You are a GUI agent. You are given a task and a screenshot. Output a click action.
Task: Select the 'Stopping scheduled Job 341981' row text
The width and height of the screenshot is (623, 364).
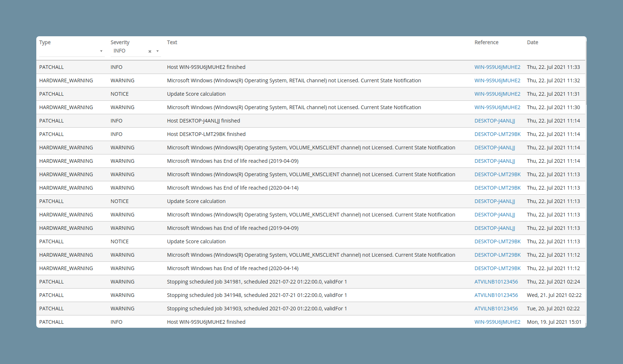point(257,282)
